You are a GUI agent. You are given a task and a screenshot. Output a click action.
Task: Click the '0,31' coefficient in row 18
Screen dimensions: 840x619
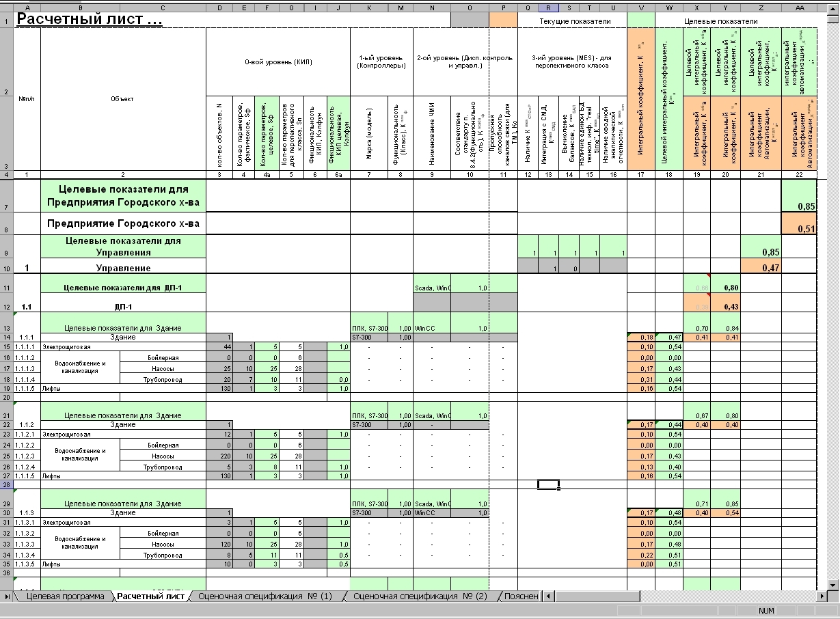640,379
